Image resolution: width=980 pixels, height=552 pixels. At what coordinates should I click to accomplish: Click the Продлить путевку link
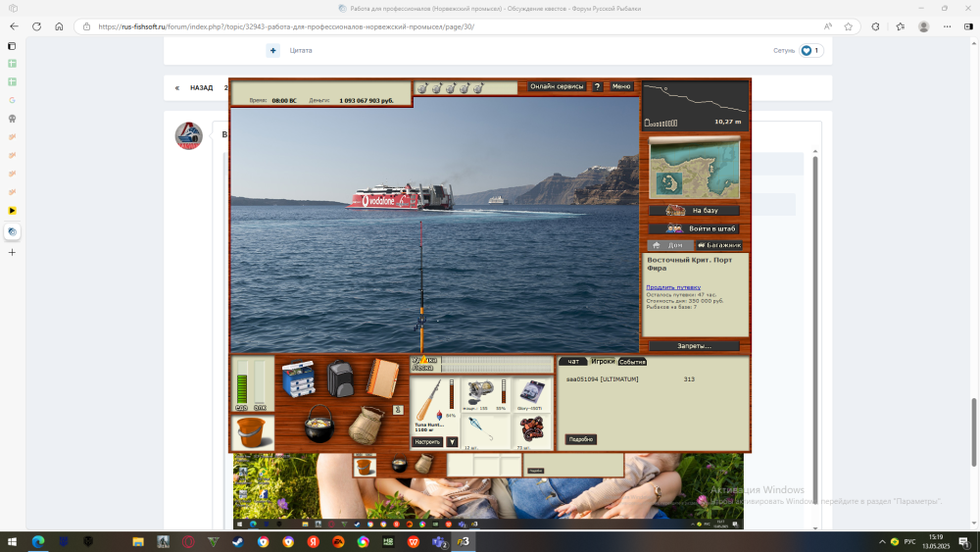pos(673,287)
